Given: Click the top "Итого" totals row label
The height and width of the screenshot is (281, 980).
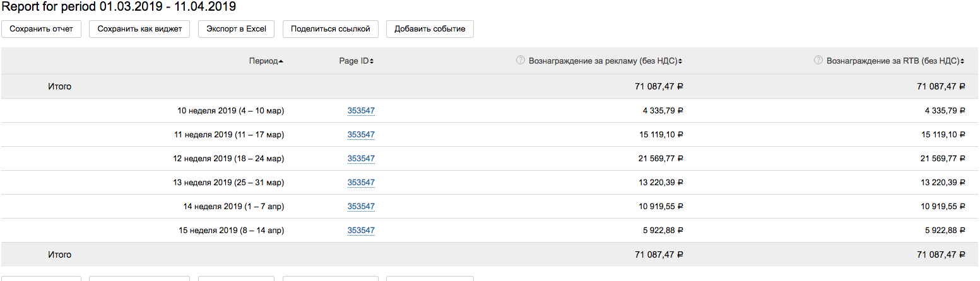Looking at the screenshot, I should [60, 86].
